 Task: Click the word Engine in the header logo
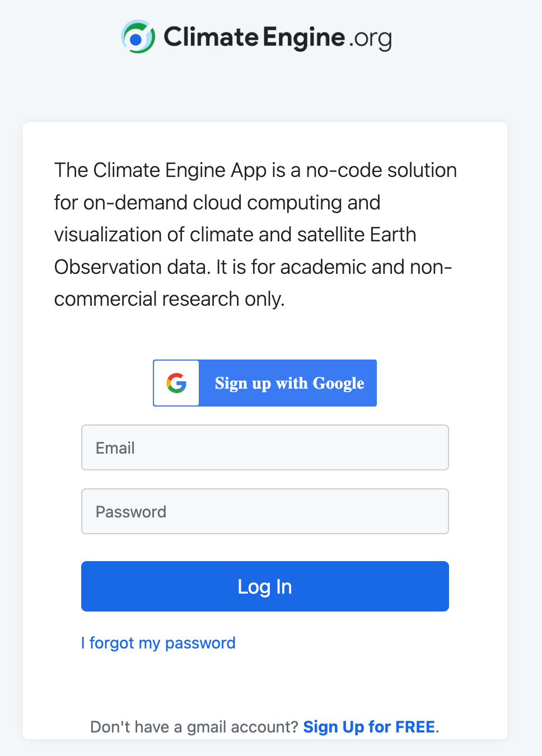click(x=303, y=37)
